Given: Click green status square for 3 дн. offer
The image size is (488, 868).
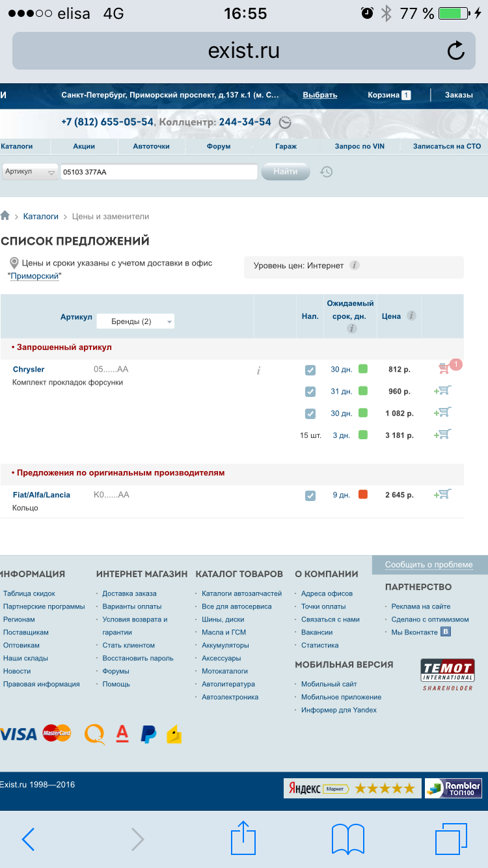Looking at the screenshot, I should tap(363, 435).
